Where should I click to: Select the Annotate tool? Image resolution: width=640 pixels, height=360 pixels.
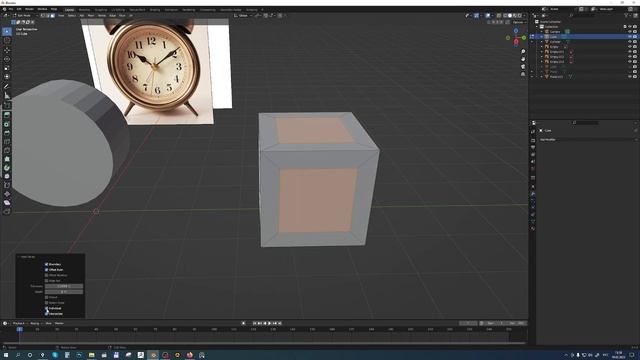click(7, 87)
